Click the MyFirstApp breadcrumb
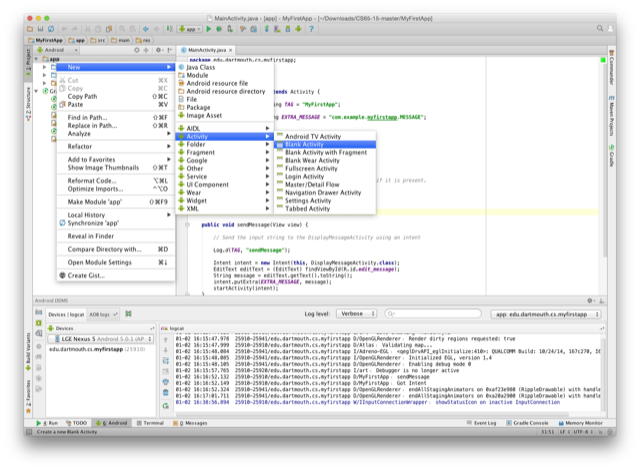640x470 pixels. [x=45, y=40]
